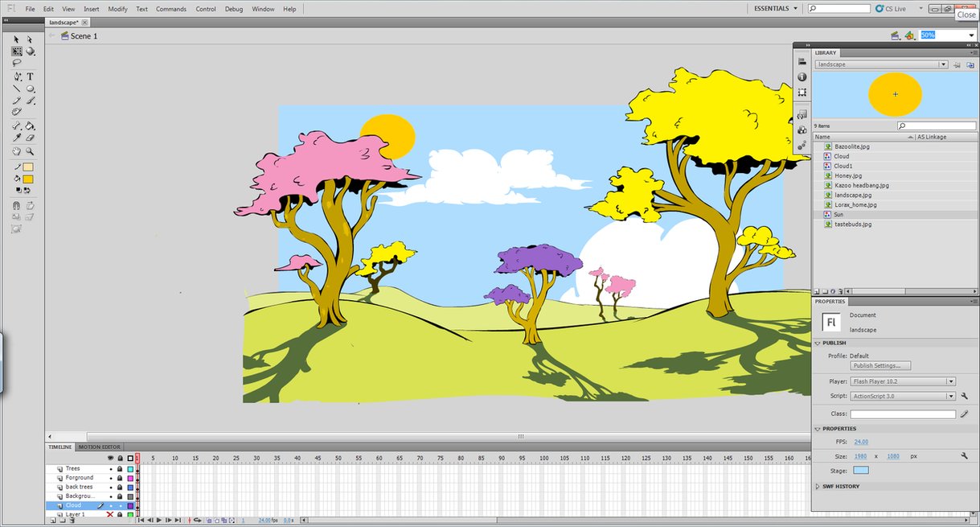
Task: Select the Lasso tool
Action: click(x=16, y=62)
